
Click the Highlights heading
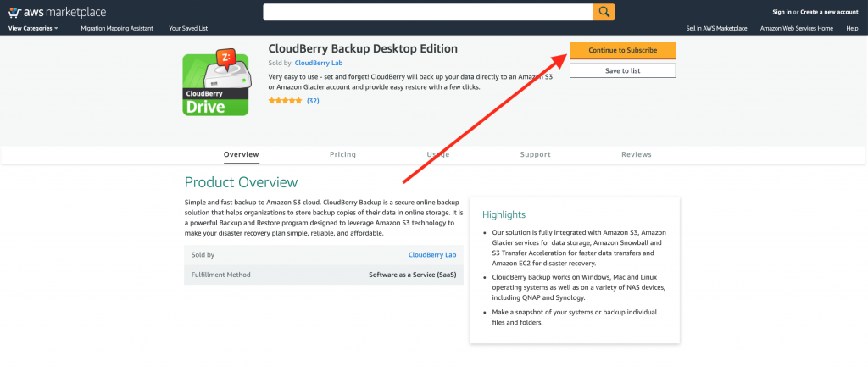pyautogui.click(x=504, y=214)
